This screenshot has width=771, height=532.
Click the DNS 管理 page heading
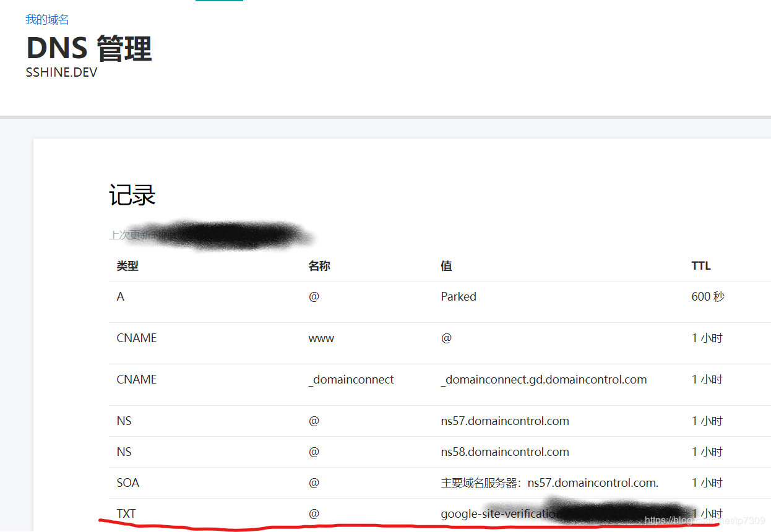pos(88,48)
